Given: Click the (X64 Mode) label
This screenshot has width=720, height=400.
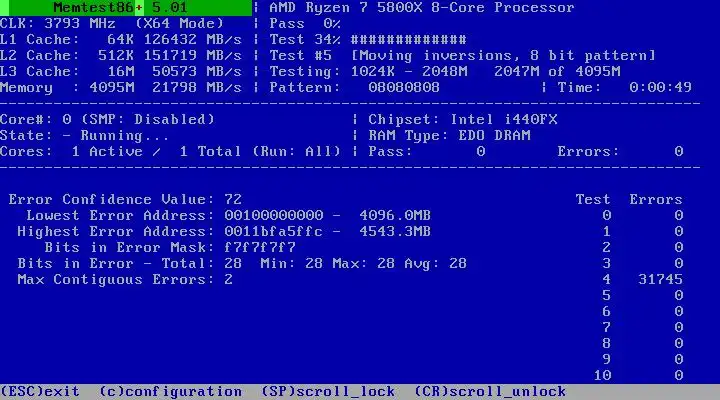Looking at the screenshot, I should 179,23.
